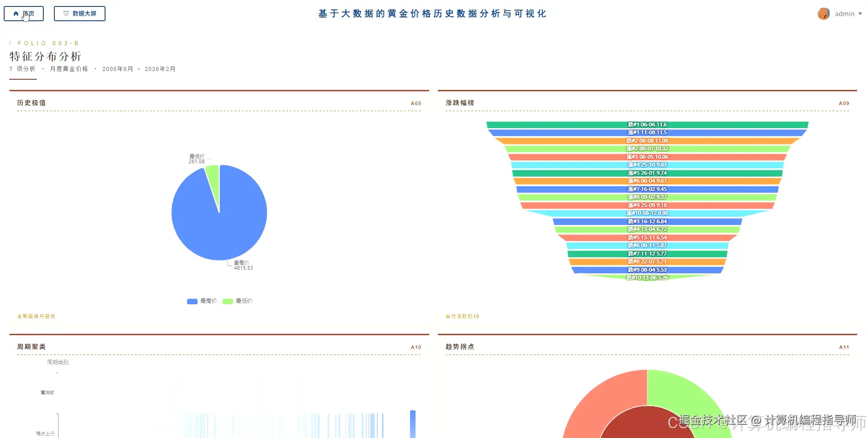Screen dimensions: 868x438
Task: Click the screen icon in the 数据大屏 button
Action: pos(66,14)
